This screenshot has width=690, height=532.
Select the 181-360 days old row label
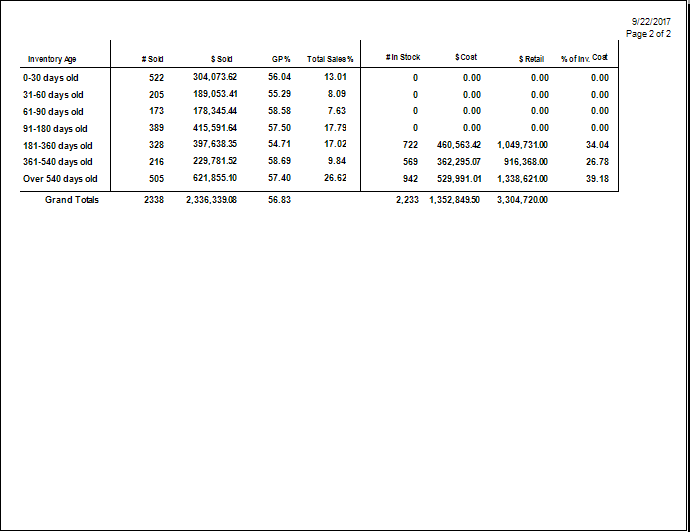click(59, 145)
